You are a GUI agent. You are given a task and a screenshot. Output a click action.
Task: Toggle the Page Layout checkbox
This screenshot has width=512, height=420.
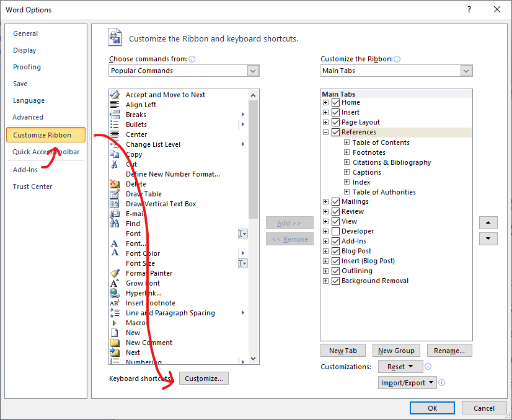click(336, 123)
